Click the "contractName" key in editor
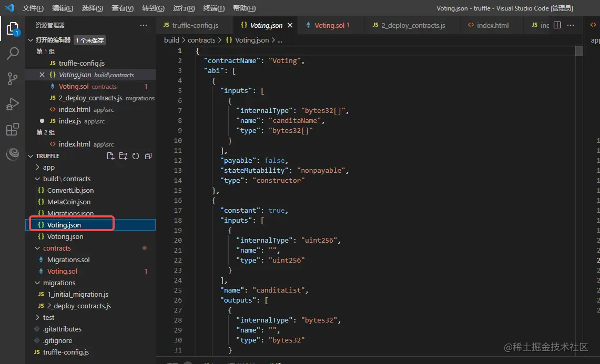Viewport: 600px width, 364px height. click(232, 60)
